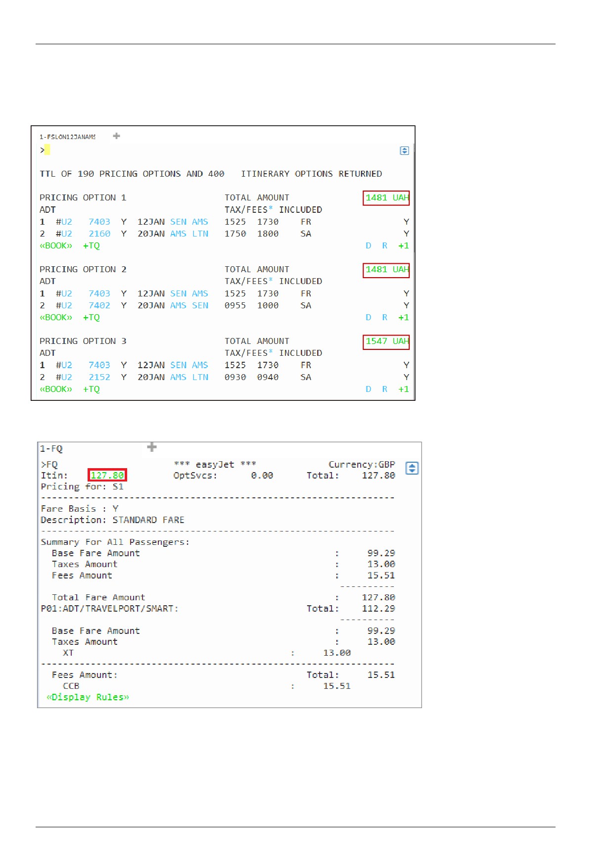Image resolution: width=613 pixels, height=868 pixels.
Task: Click the TAX/FEES asterisk in Option 1
Action: point(271,209)
